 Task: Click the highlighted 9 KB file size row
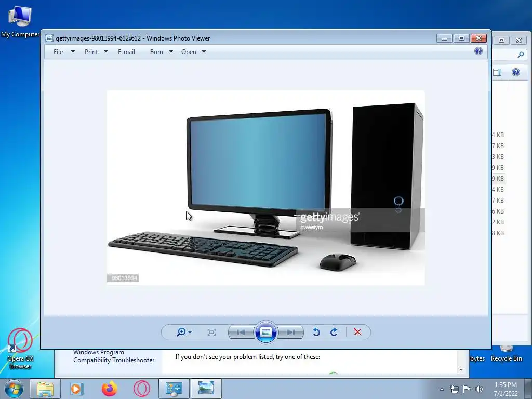click(x=498, y=179)
